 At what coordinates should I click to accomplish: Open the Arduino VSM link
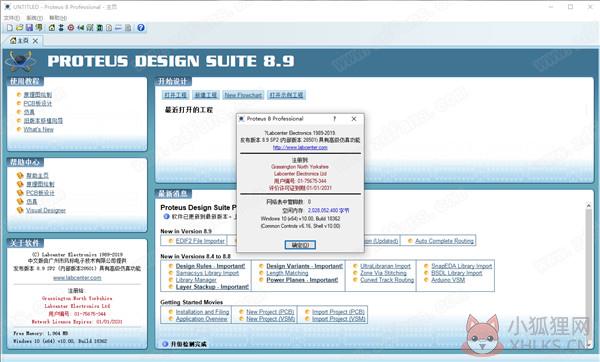tap(448, 280)
